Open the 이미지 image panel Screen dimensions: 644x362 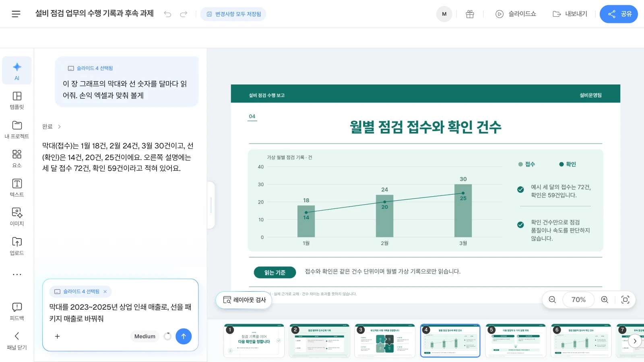pos(17,217)
